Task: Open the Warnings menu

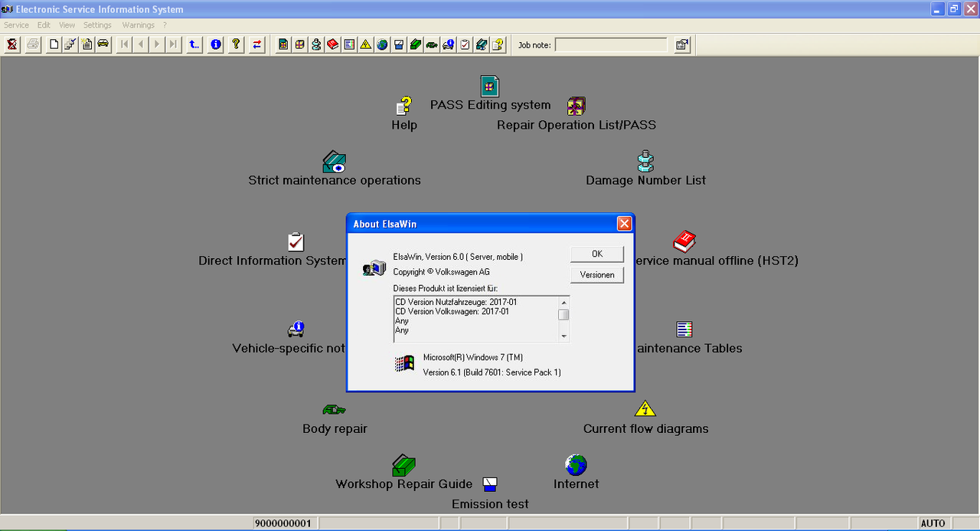Action: tap(138, 25)
